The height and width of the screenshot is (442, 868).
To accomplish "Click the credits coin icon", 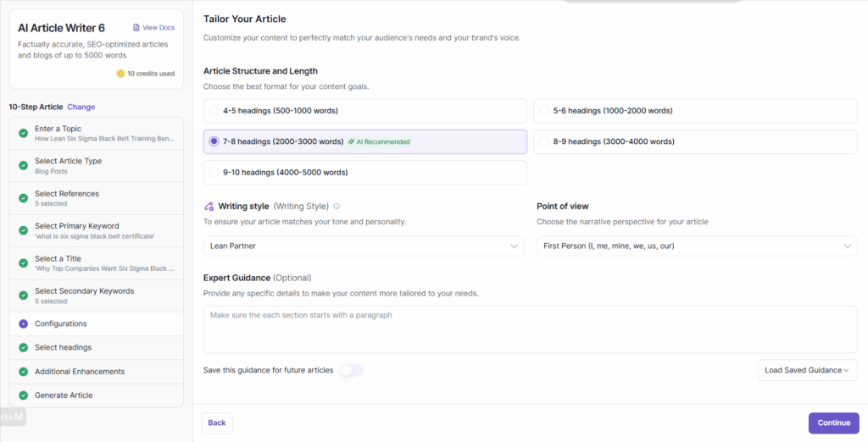I will coord(120,74).
